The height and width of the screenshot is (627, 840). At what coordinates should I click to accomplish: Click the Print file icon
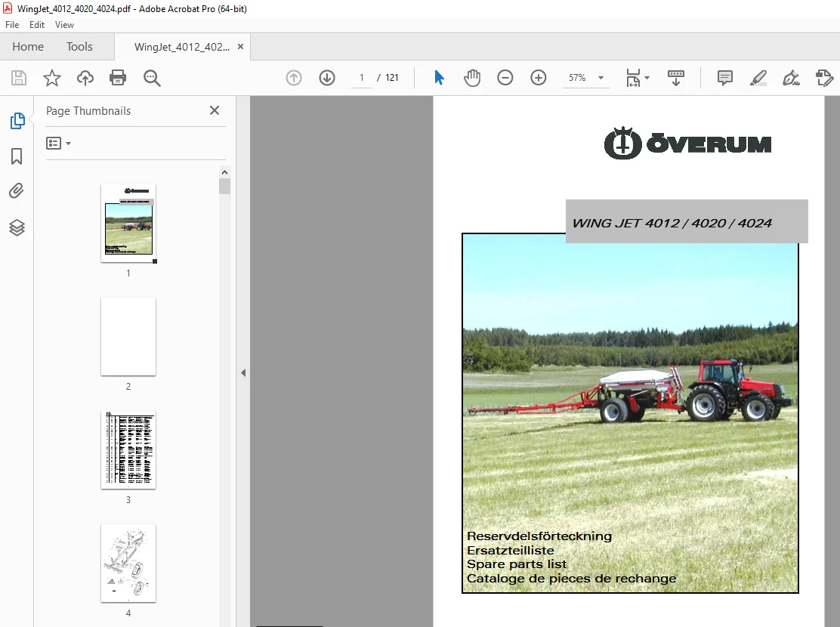click(118, 79)
